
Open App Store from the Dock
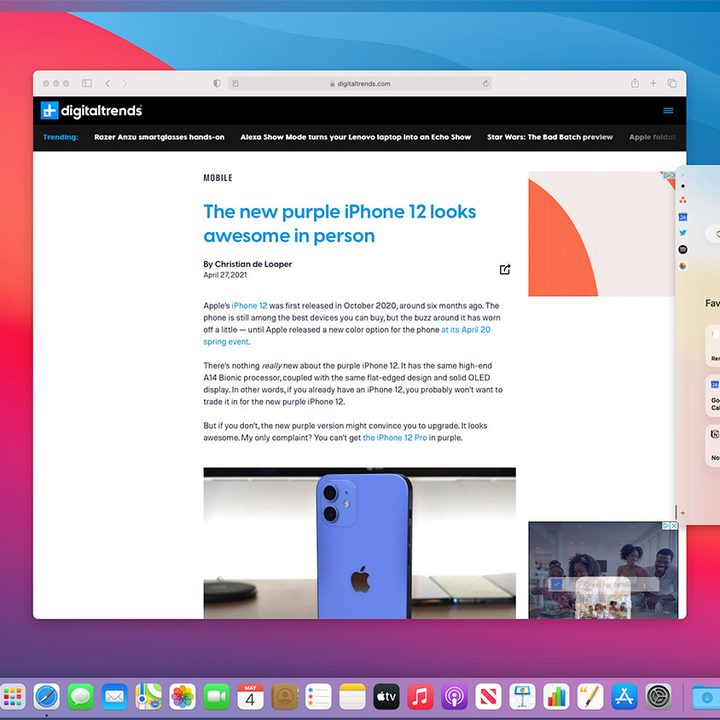624,697
